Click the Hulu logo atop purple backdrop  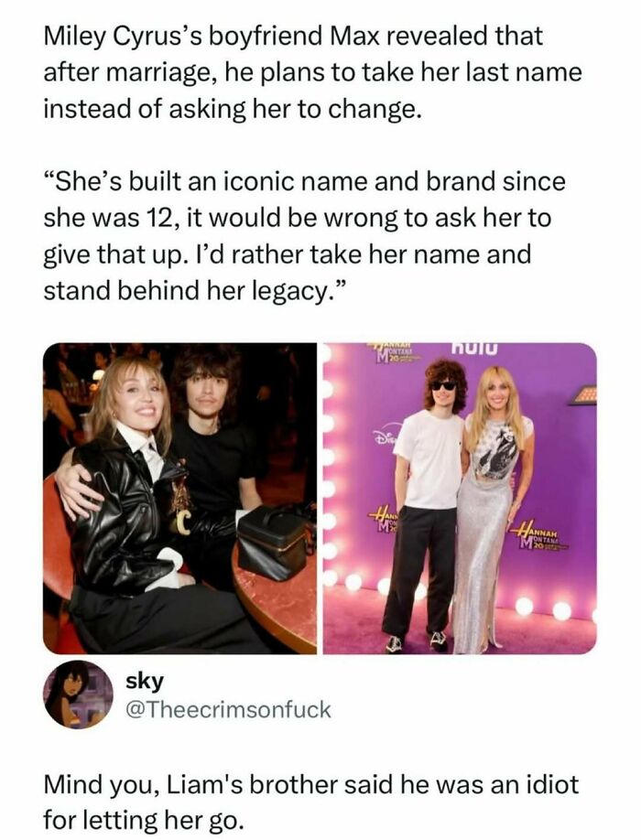474,349
